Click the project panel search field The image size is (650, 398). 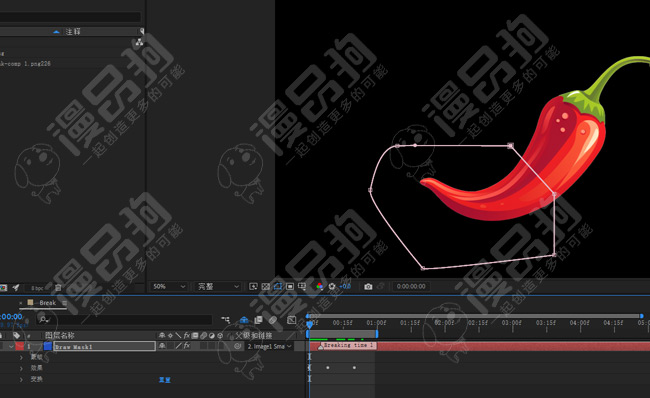tap(70, 17)
